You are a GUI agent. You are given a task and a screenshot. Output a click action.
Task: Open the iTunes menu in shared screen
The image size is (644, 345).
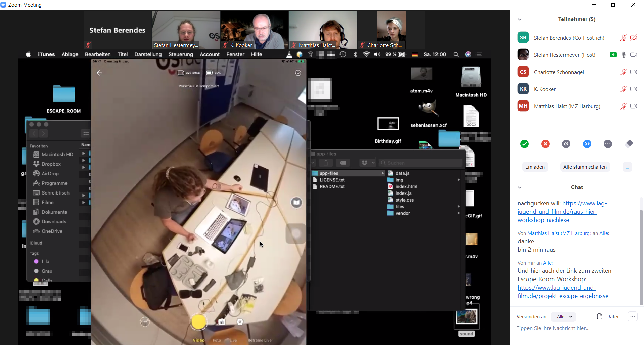click(46, 54)
